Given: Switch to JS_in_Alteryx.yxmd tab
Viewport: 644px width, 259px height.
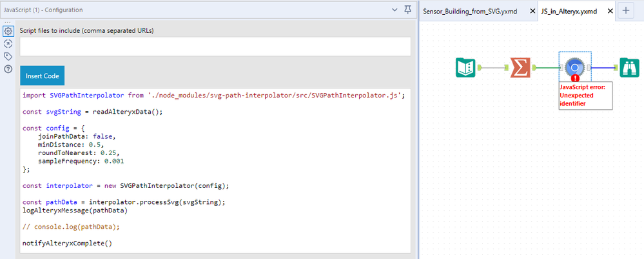Looking at the screenshot, I should [x=569, y=11].
